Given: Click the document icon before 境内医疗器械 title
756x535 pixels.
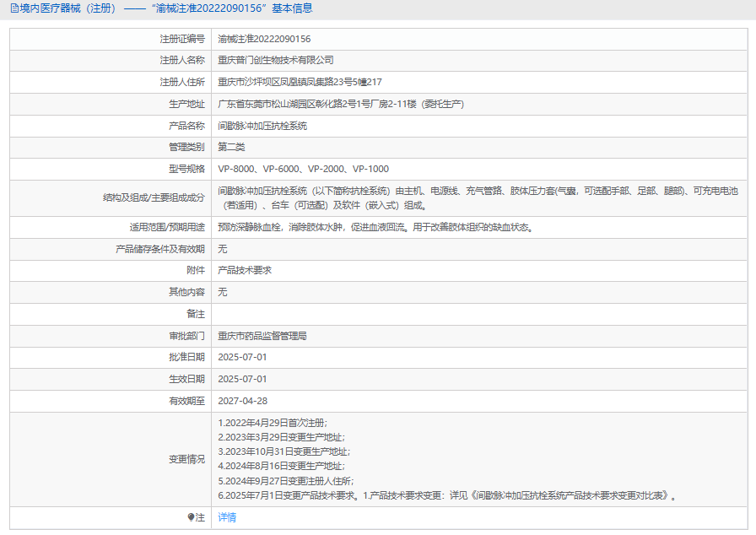Looking at the screenshot, I should pos(14,8).
